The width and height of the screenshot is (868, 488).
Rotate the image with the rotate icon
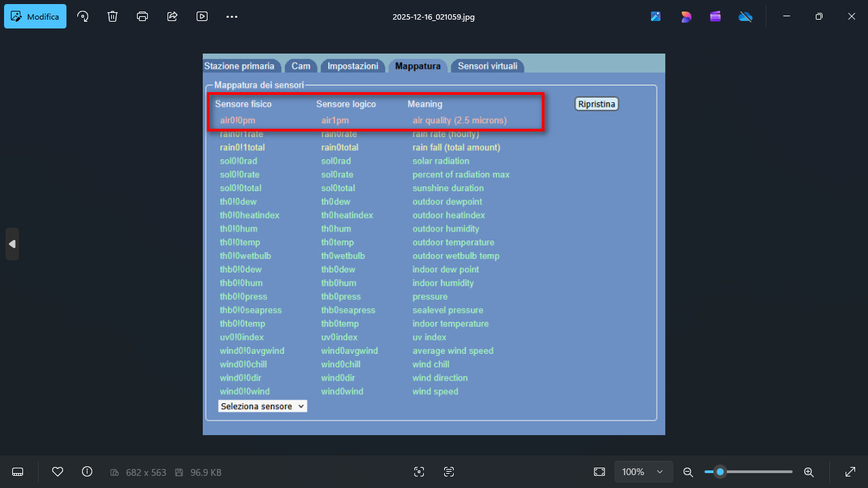pyautogui.click(x=83, y=16)
